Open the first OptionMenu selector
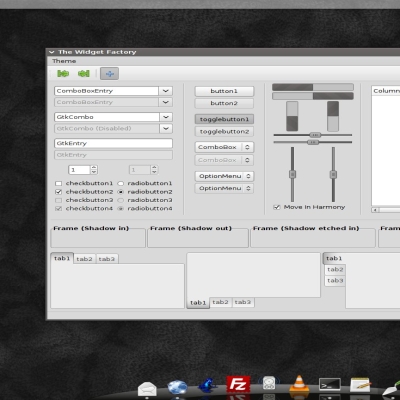The height and width of the screenshot is (400, 400). click(224, 176)
